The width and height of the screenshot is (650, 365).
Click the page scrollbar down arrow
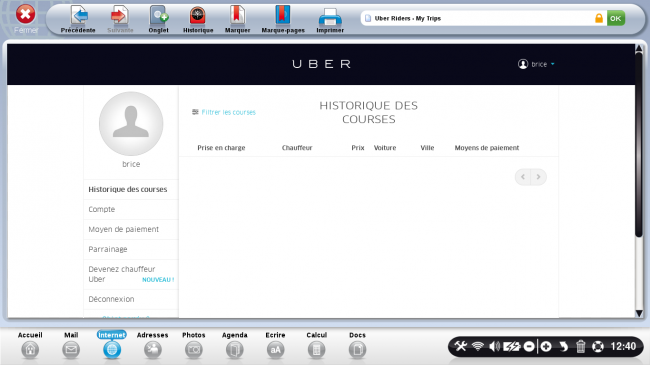point(639,314)
